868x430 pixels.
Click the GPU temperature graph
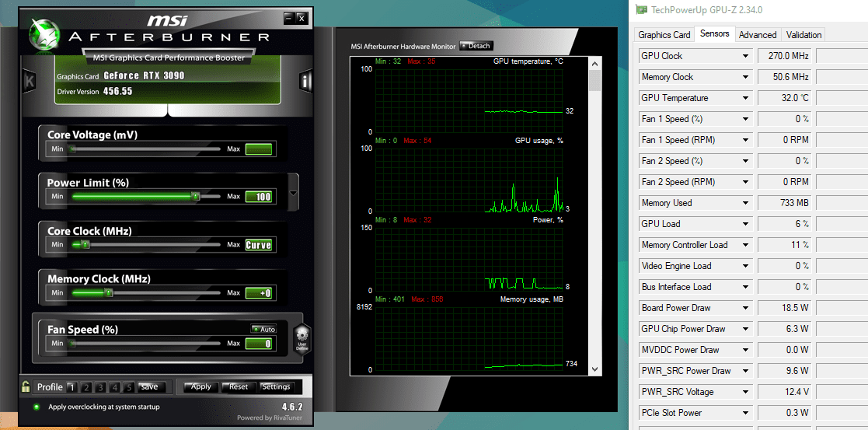pos(469,100)
